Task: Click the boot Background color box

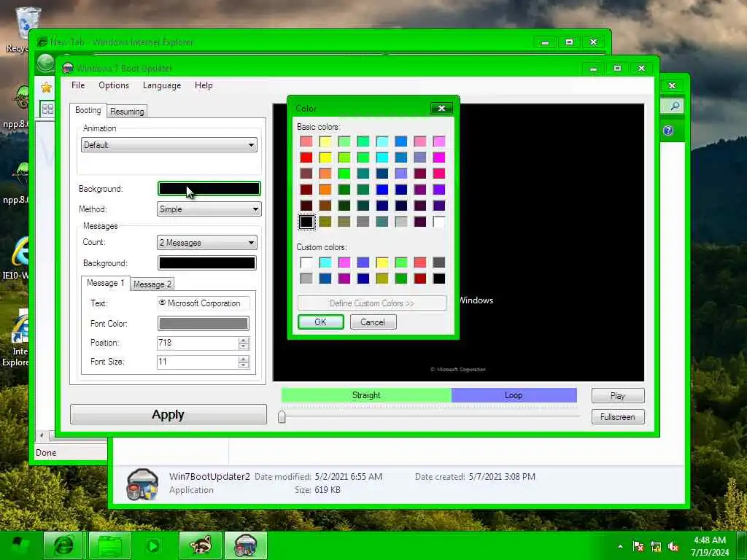Action: (x=209, y=189)
